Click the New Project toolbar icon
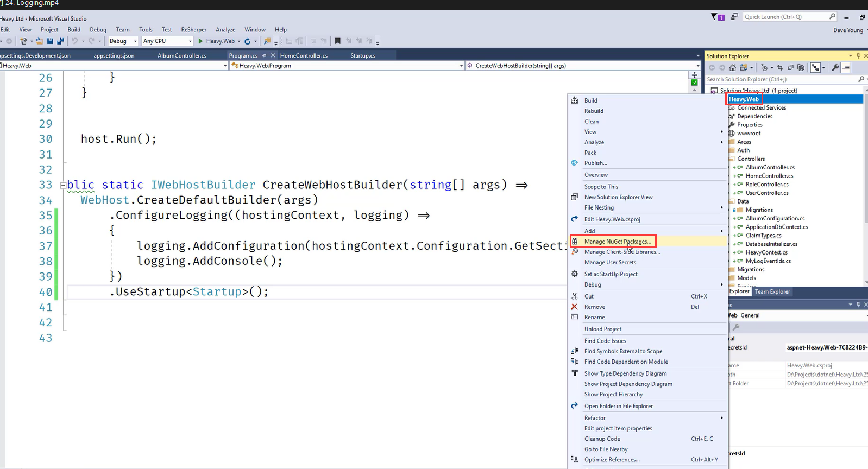The width and height of the screenshot is (868, 469). 23,41
